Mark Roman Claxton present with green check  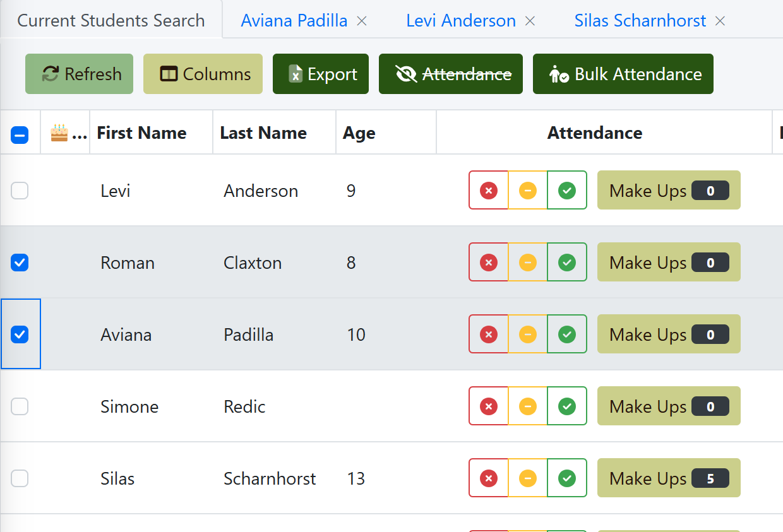coord(566,262)
